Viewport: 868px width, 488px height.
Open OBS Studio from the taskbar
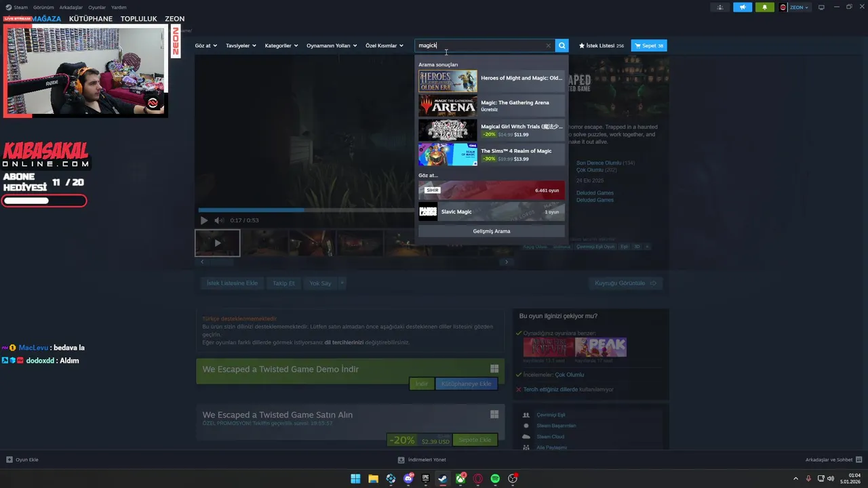(513, 479)
